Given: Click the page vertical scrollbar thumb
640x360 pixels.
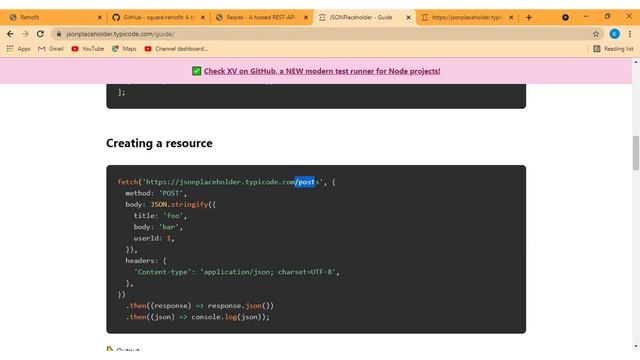Looking at the screenshot, I should point(636,153).
